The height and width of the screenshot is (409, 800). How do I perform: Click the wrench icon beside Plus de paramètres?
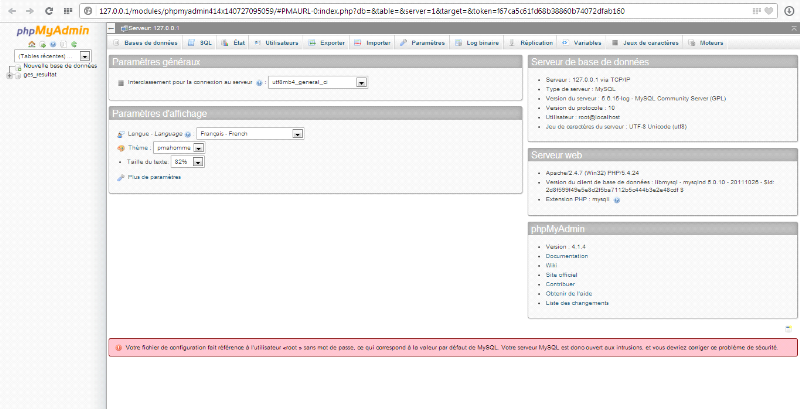[120, 177]
